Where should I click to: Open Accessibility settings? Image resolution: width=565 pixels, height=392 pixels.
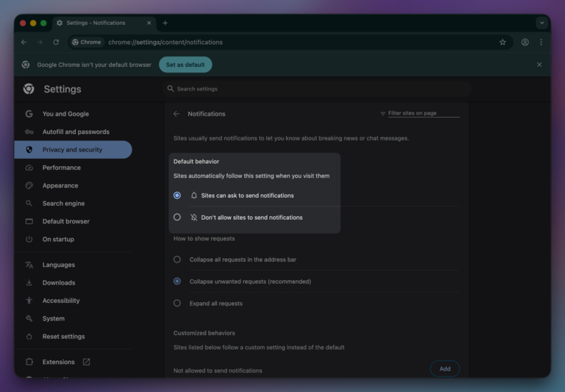pyautogui.click(x=61, y=301)
